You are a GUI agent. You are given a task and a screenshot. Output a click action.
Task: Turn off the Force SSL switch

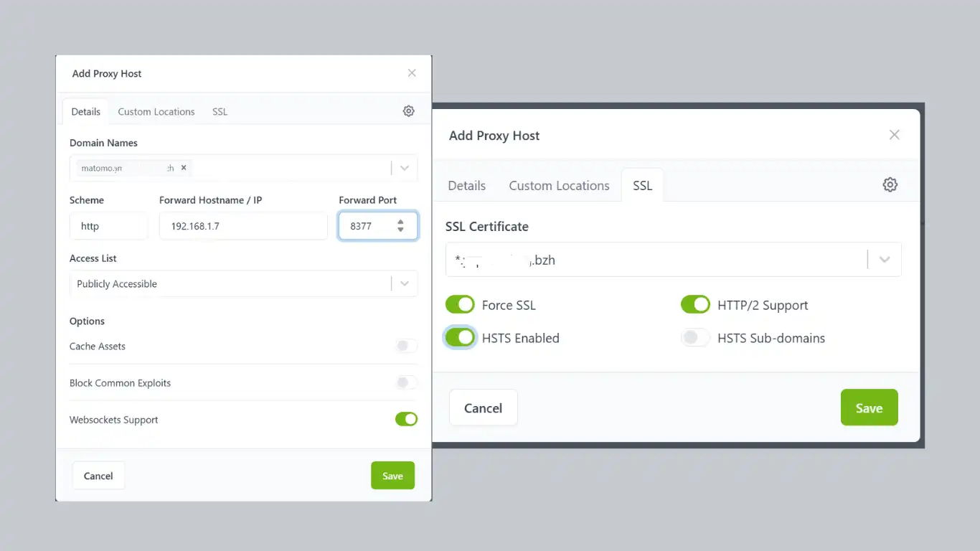(460, 305)
